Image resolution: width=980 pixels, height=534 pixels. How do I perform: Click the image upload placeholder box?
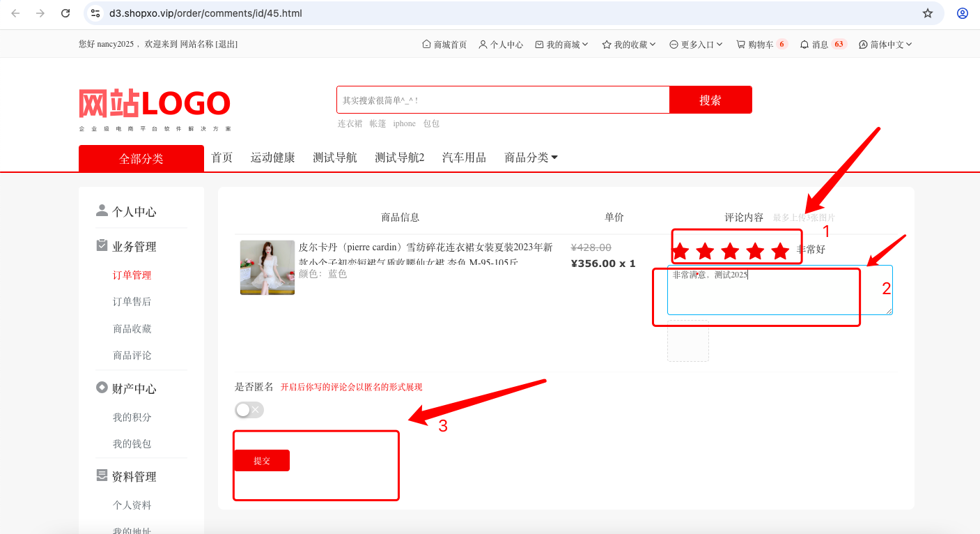(688, 341)
